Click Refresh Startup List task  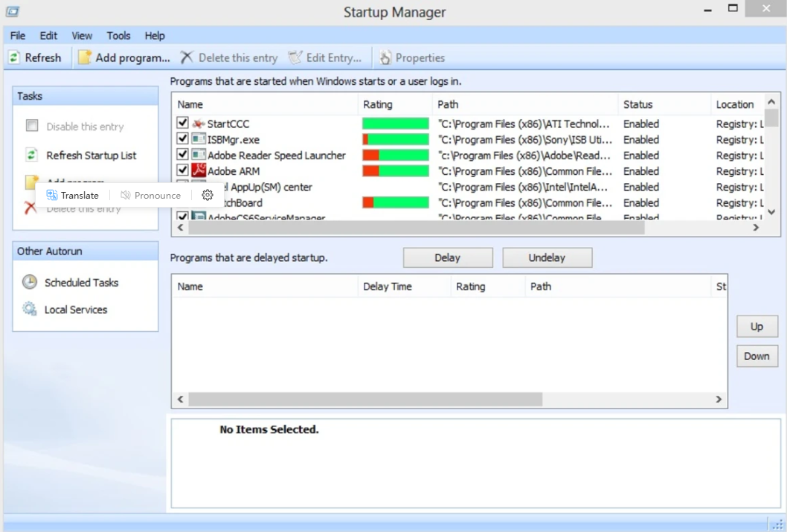click(91, 156)
